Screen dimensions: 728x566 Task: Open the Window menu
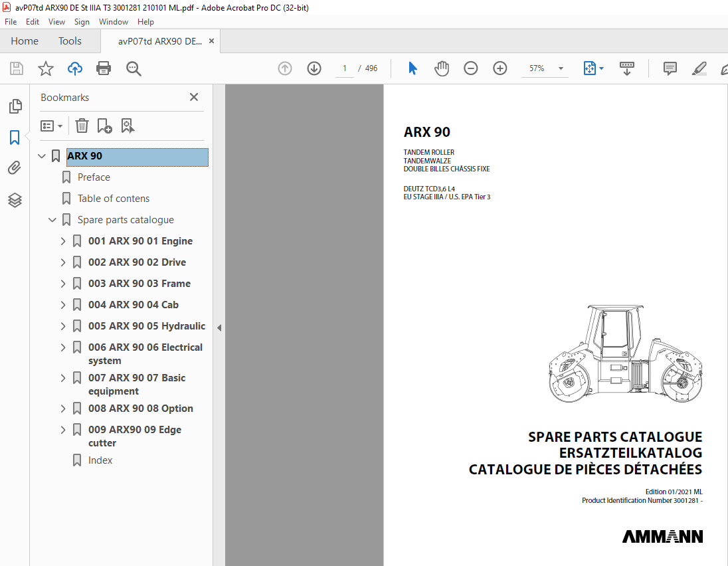[114, 22]
